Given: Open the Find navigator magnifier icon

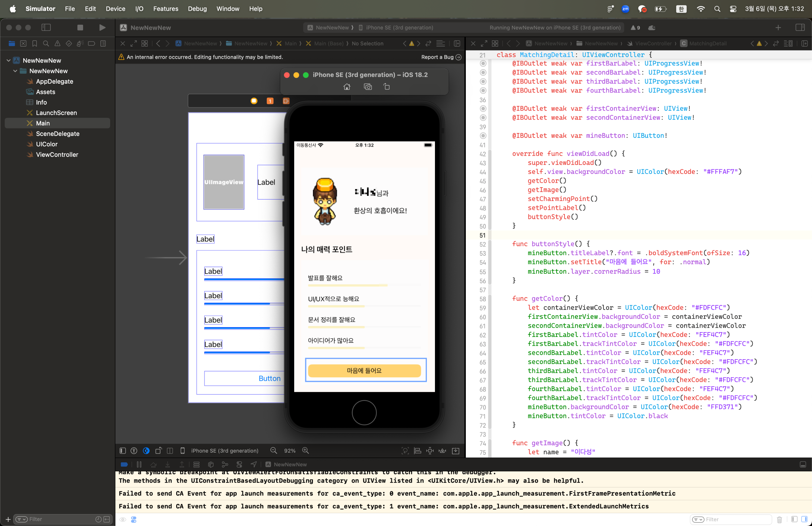Looking at the screenshot, I should point(46,44).
